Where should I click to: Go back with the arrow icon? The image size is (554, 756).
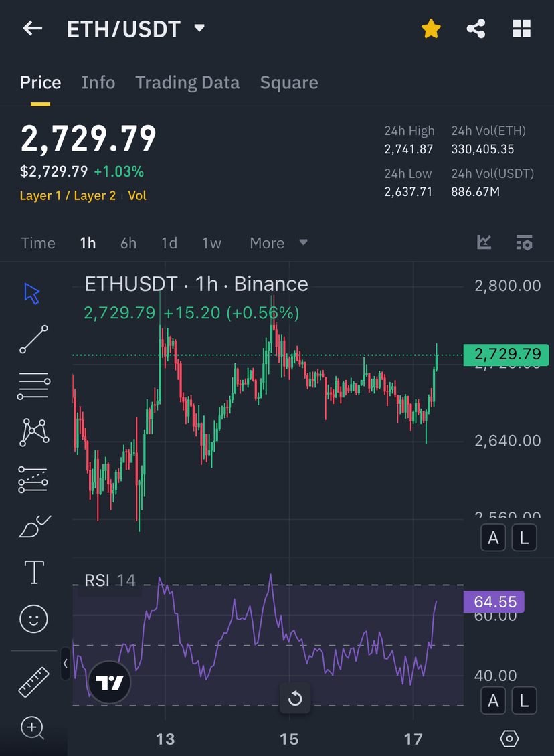[33, 29]
